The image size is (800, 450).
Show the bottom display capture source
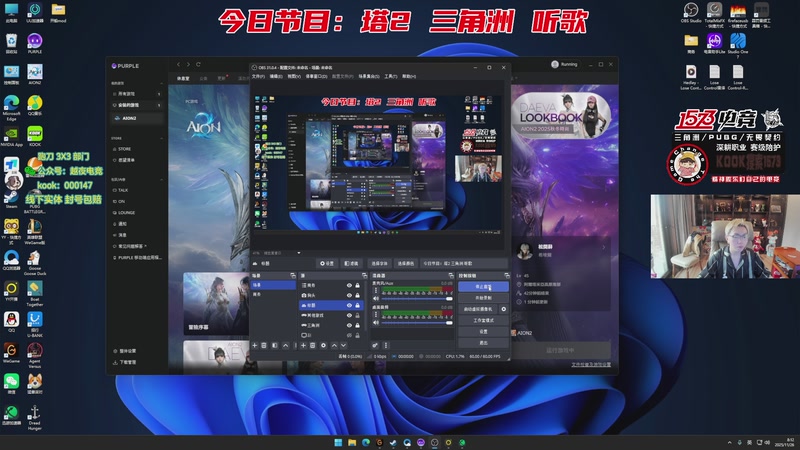click(x=349, y=335)
